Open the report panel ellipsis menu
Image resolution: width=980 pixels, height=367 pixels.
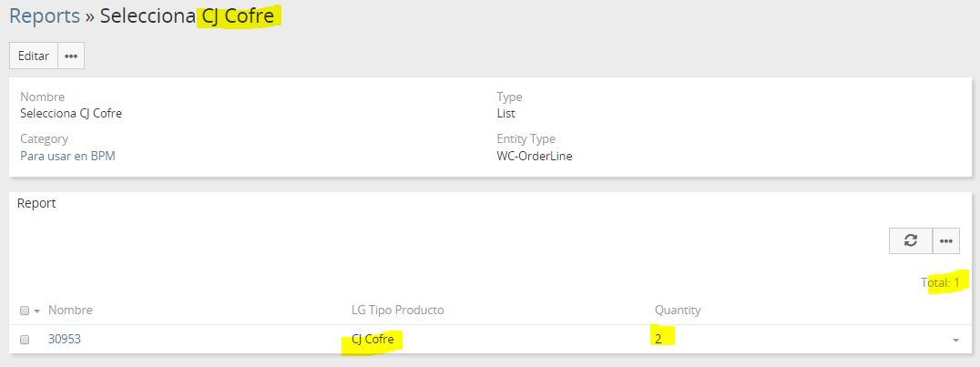click(x=946, y=240)
